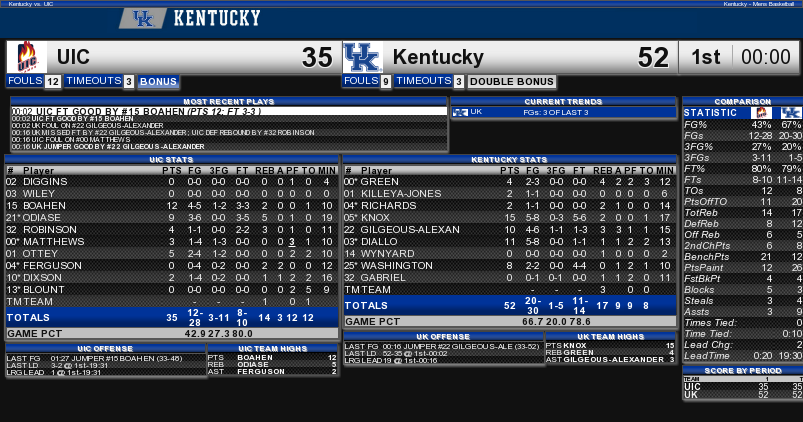Image resolution: width=803 pixels, height=422 pixels.
Task: Click the 00:00 game clock
Action: click(766, 57)
